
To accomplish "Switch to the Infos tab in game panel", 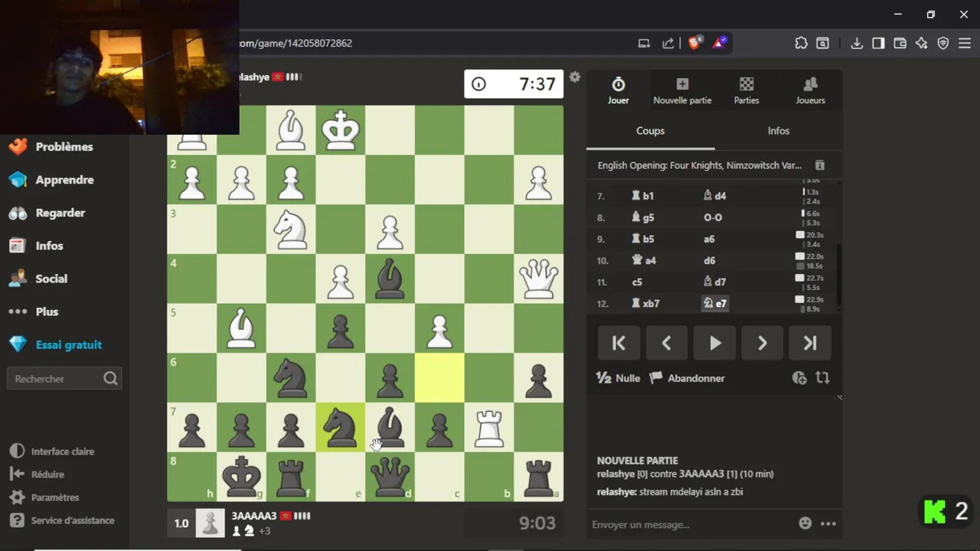I will 779,131.
